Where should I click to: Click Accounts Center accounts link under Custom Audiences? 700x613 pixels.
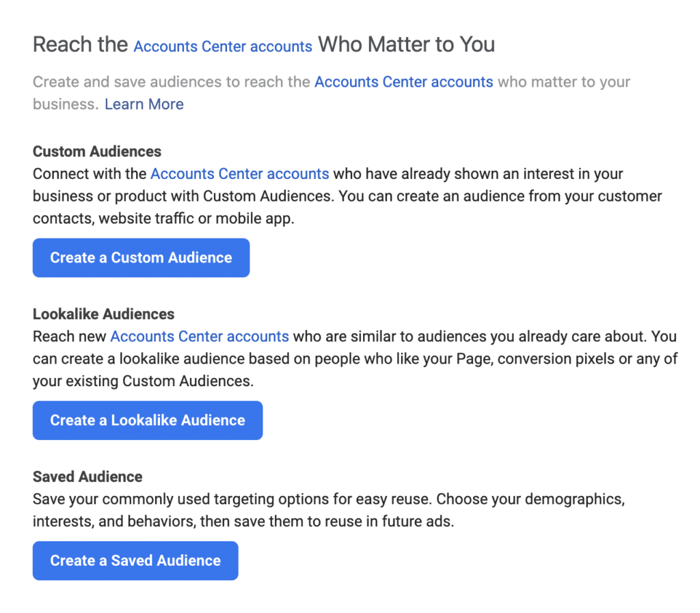tap(239, 174)
